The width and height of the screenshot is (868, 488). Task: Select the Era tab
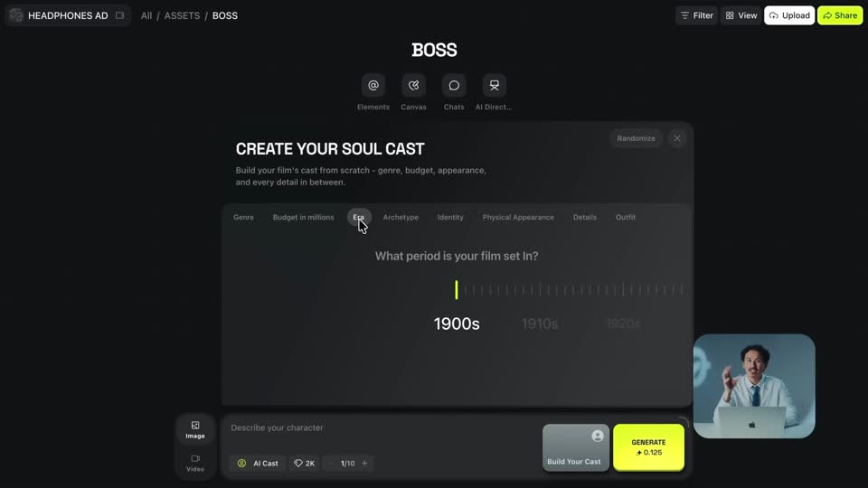click(x=359, y=218)
